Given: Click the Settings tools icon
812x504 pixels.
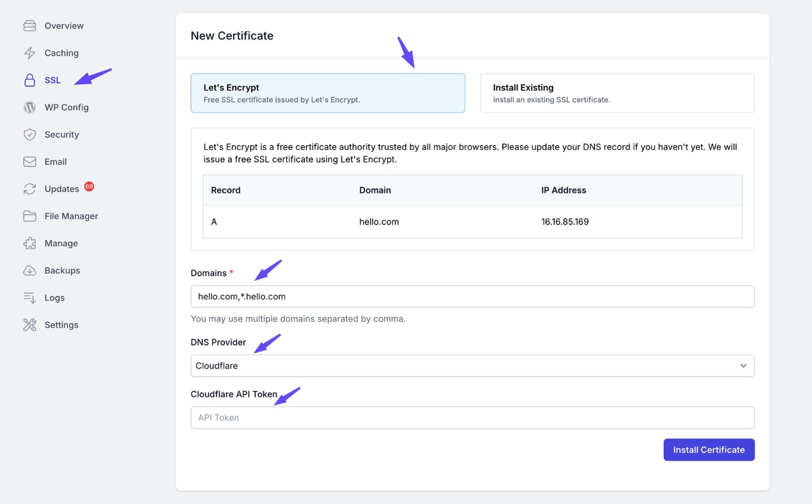Looking at the screenshot, I should coord(30,325).
